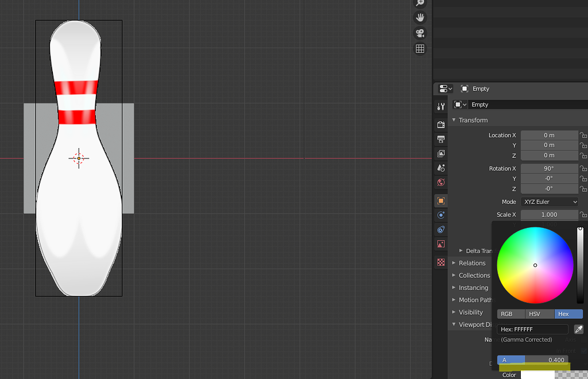
Task: Lock the Scale X value
Action: 583,214
